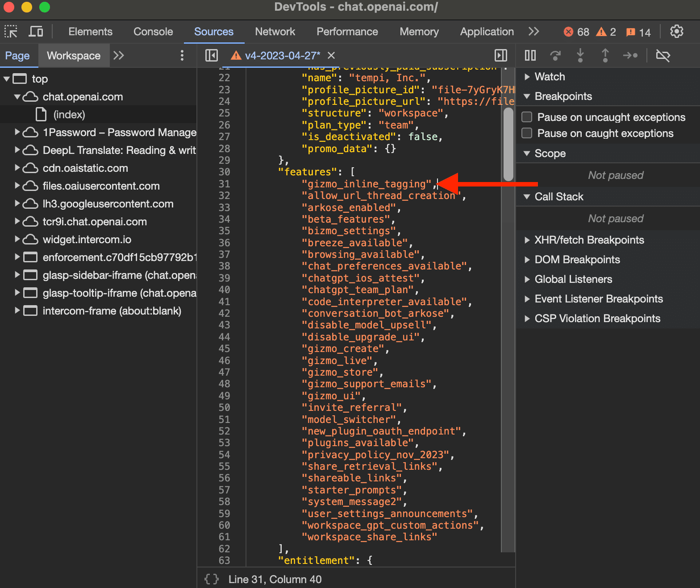Pause script execution
The width and height of the screenshot is (700, 588).
[530, 55]
